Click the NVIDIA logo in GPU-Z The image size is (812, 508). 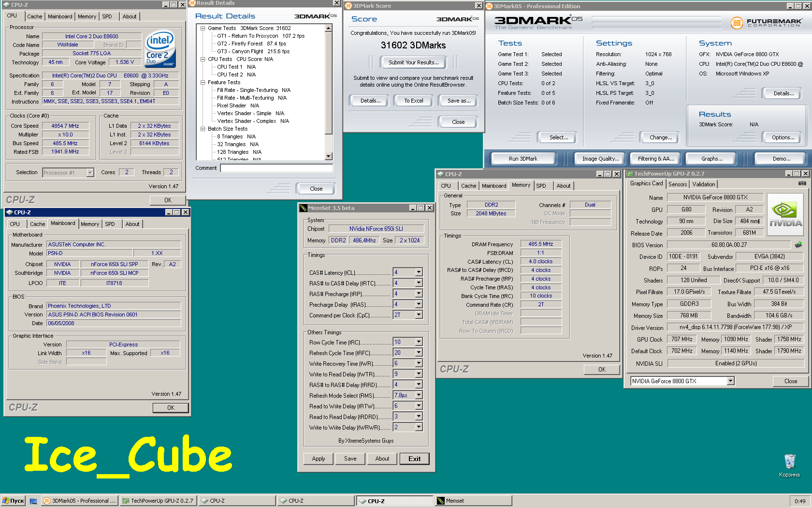coord(785,215)
